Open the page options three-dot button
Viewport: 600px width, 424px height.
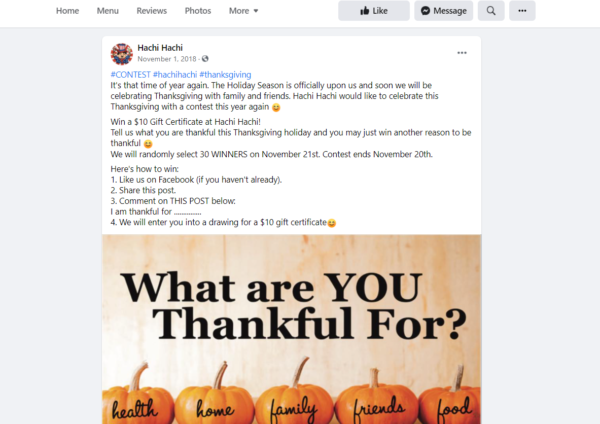click(x=522, y=11)
